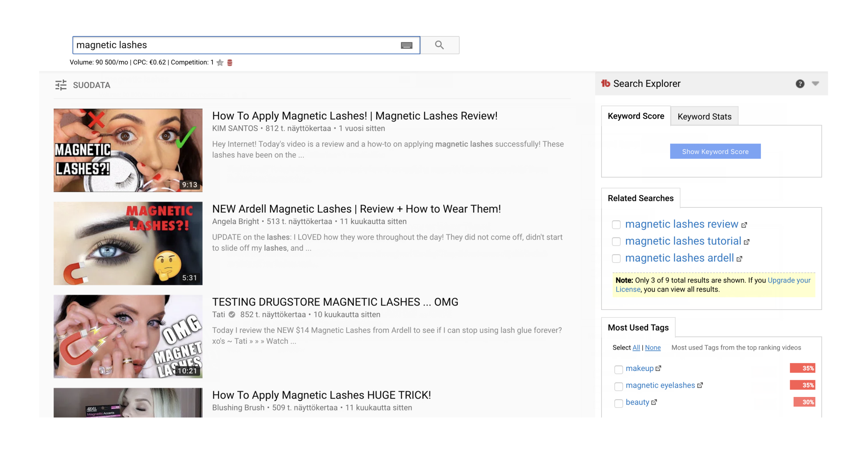Tick the makeup tag checkbox
This screenshot has width=868, height=452.
619,369
